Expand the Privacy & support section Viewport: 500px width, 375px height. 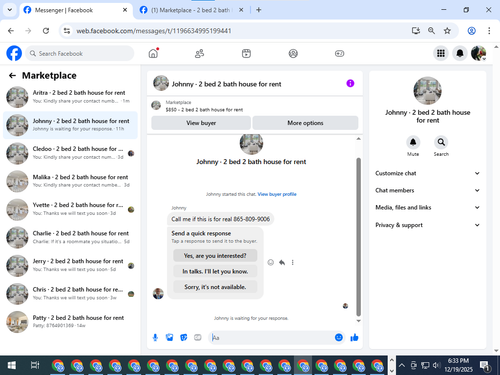(x=427, y=225)
